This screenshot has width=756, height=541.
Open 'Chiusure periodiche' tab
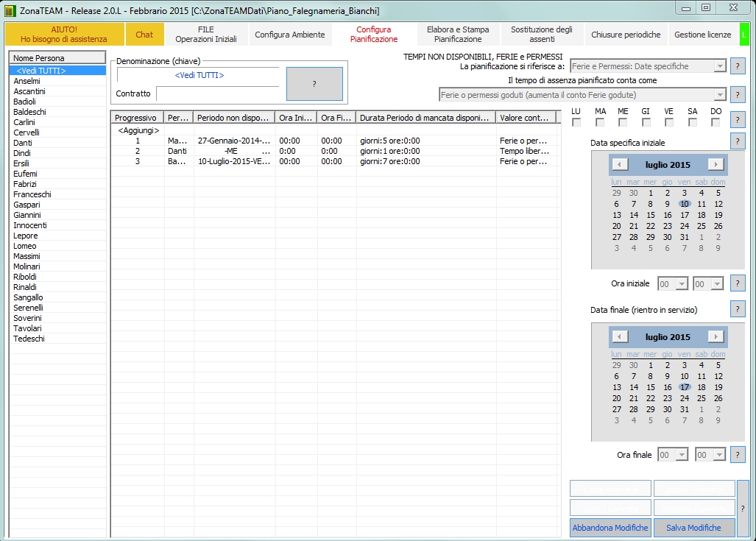pyautogui.click(x=626, y=35)
